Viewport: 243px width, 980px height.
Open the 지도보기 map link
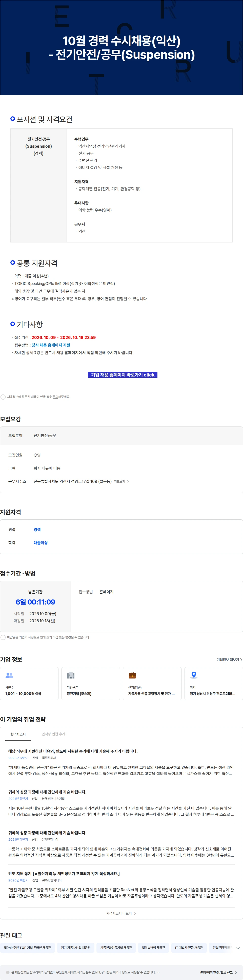coord(119,482)
